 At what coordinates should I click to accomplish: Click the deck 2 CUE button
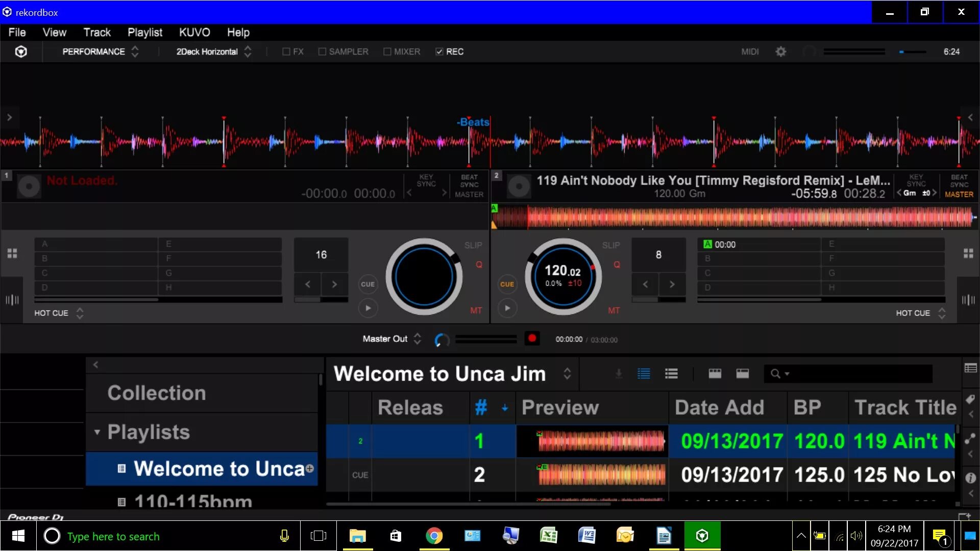pyautogui.click(x=507, y=284)
